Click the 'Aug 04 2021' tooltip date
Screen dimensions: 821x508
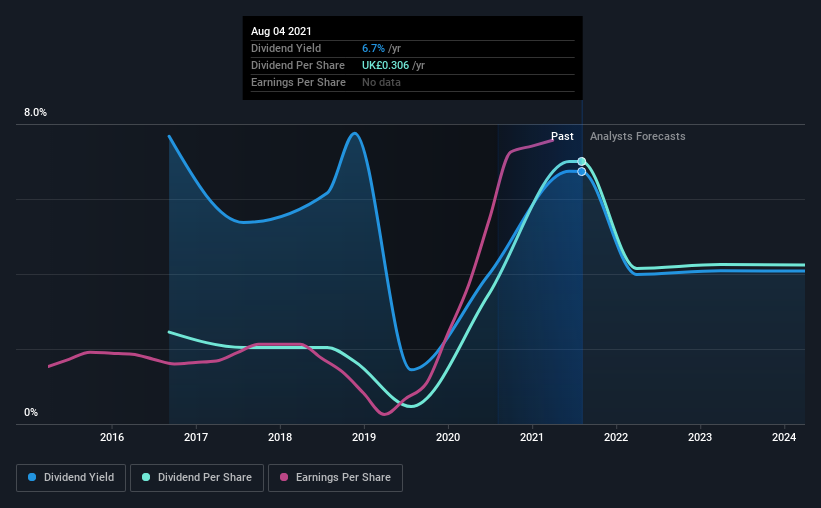[281, 31]
